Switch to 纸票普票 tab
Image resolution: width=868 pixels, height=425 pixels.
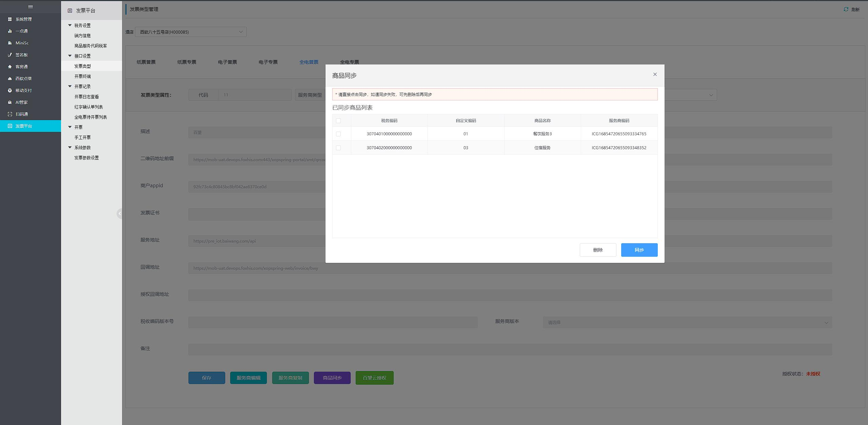click(x=146, y=62)
